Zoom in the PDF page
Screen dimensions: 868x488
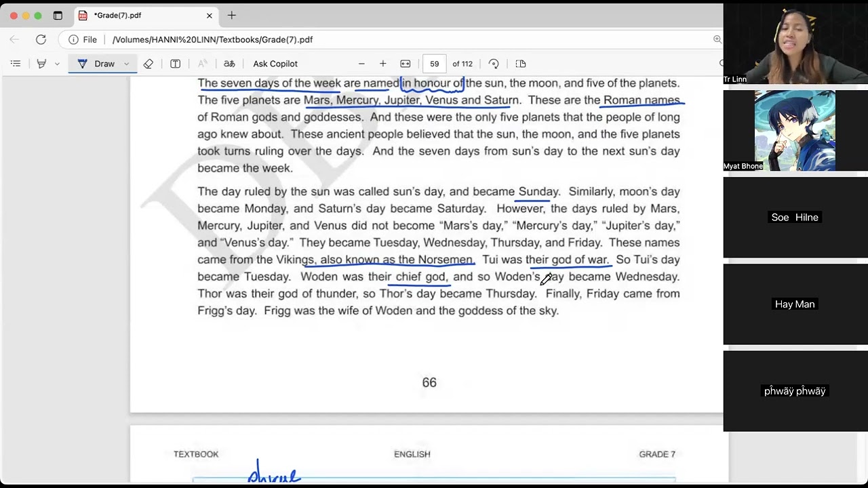click(383, 64)
